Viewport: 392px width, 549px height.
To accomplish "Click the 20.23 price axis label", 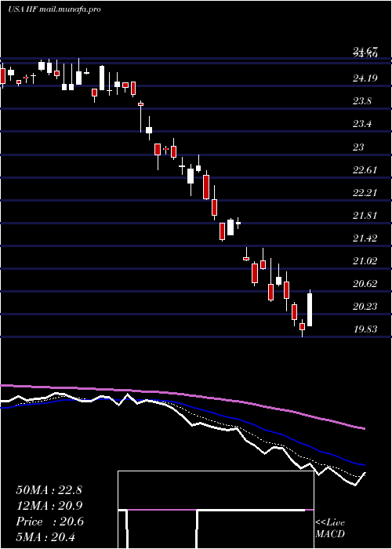I will click(365, 307).
